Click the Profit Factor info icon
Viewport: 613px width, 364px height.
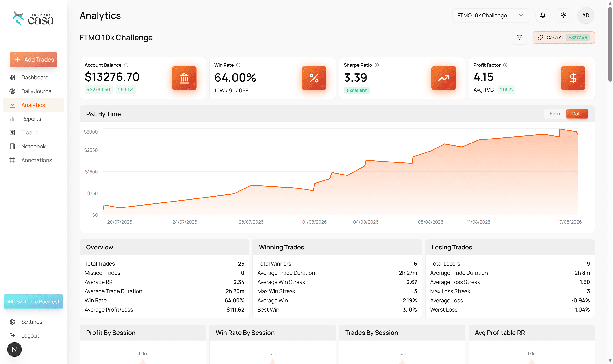pos(505,65)
